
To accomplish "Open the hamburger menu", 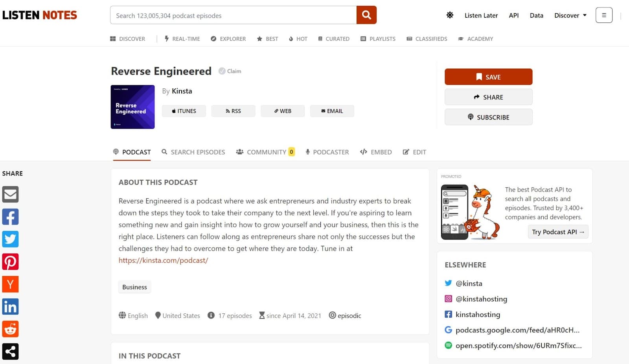I will (x=604, y=15).
